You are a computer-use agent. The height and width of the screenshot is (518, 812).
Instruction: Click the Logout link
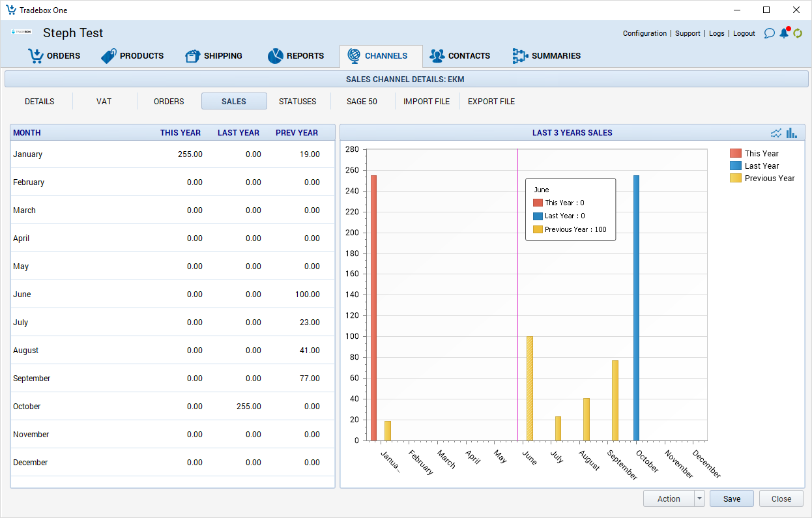coord(744,33)
